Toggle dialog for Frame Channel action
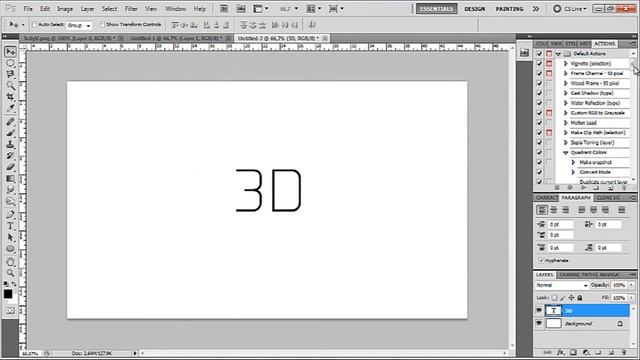This screenshot has height=360, width=640. (549, 73)
